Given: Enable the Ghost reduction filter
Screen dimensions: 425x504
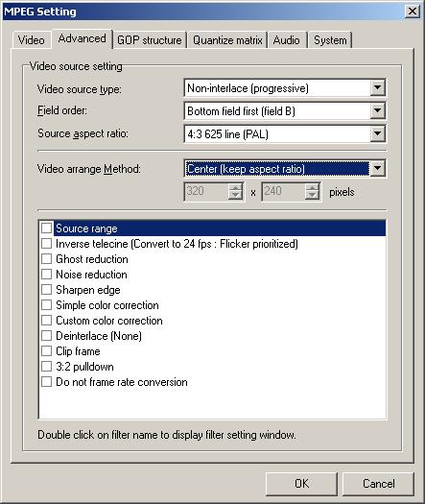Looking at the screenshot, I should [x=47, y=259].
